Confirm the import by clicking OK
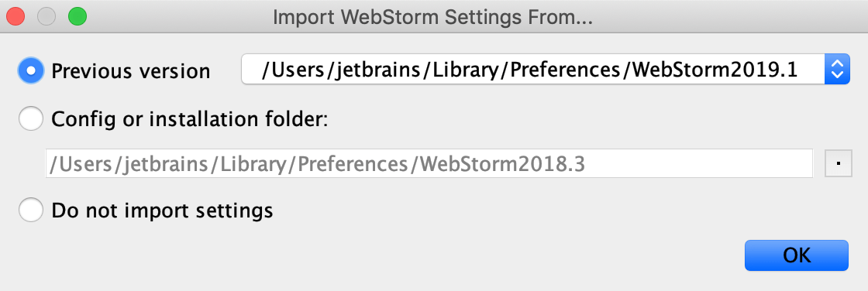 pos(797,255)
